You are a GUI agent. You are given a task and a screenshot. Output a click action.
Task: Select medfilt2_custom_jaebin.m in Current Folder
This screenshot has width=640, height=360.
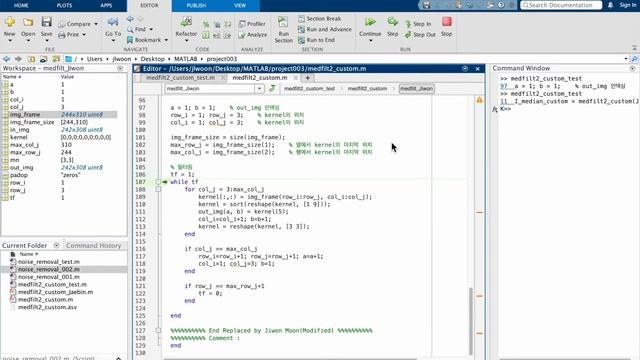coord(55,292)
